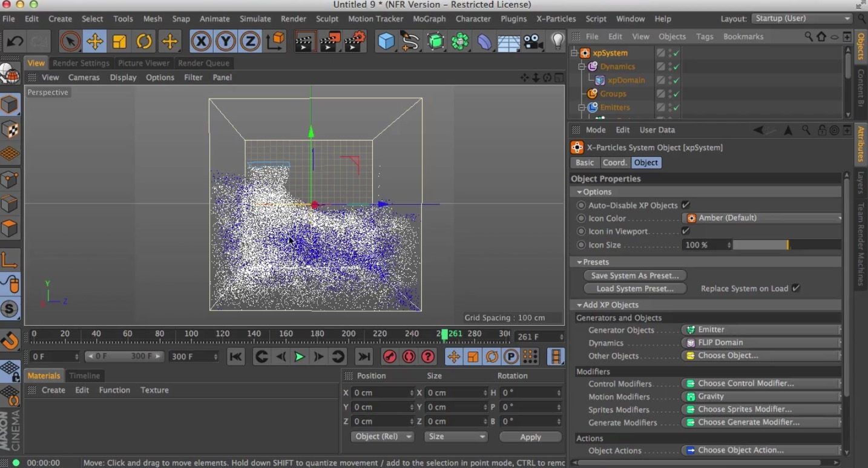Click radio button beside Icon Size

[x=581, y=245]
